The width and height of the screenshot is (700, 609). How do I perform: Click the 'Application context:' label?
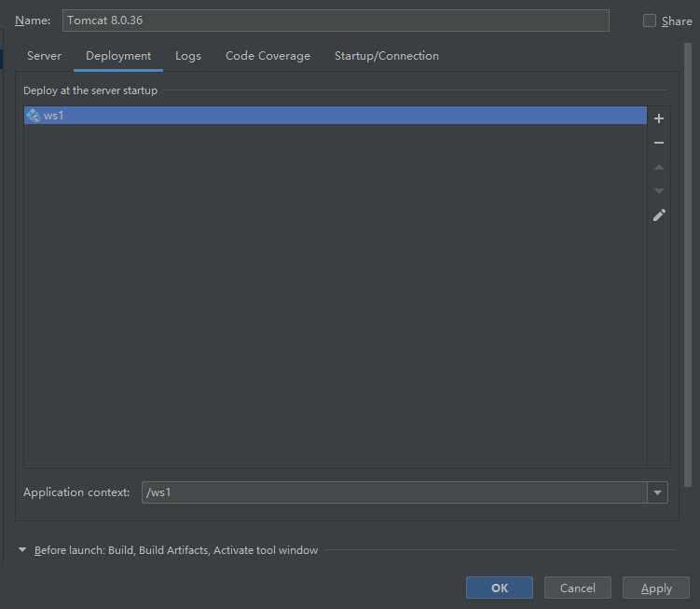[x=76, y=492]
